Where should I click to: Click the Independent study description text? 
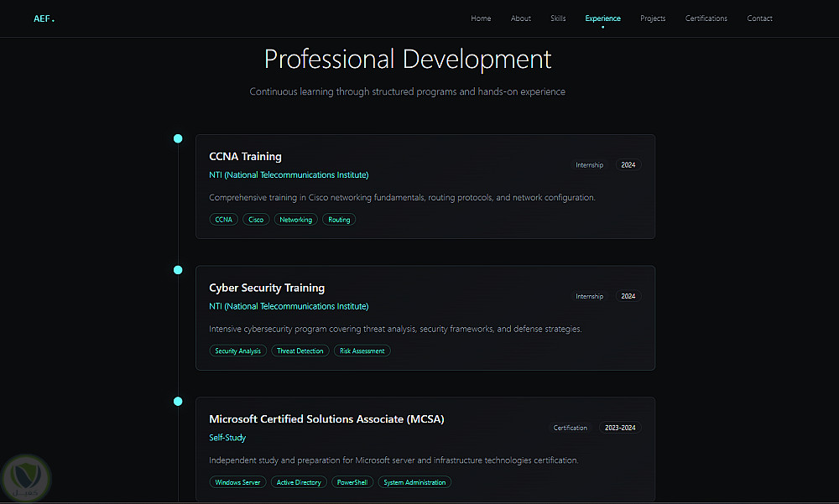[x=393, y=460]
